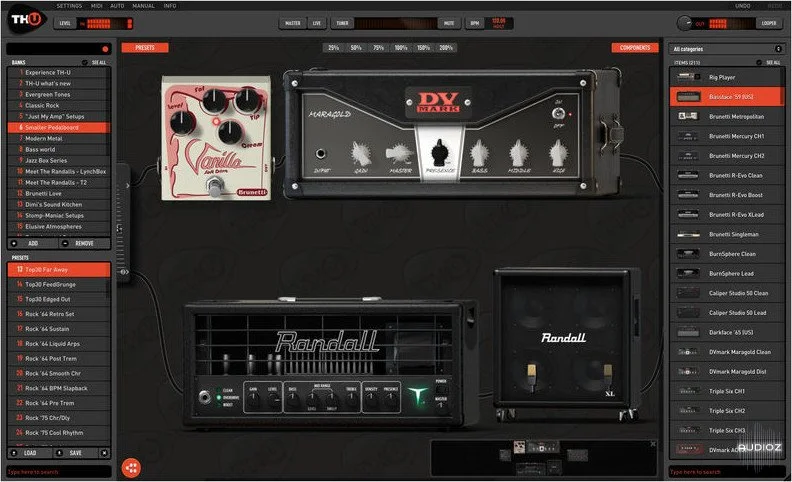Toggle See All in components Items panel
Viewport: 792px width, 482px height.
(x=769, y=63)
